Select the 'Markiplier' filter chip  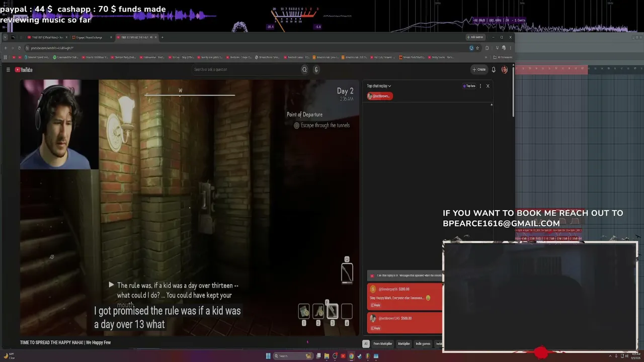click(x=404, y=344)
